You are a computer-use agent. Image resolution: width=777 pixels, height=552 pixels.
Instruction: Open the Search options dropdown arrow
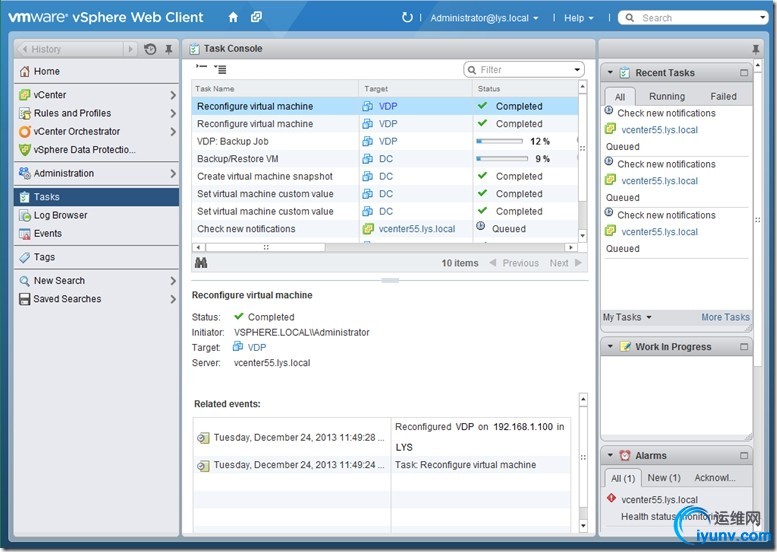[x=762, y=17]
